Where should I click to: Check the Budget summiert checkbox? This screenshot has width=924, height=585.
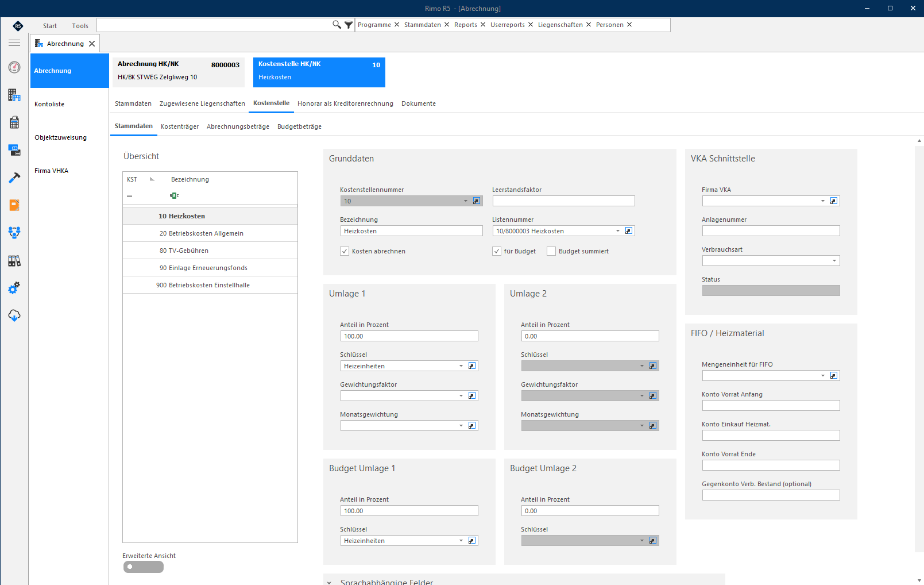[x=551, y=251]
